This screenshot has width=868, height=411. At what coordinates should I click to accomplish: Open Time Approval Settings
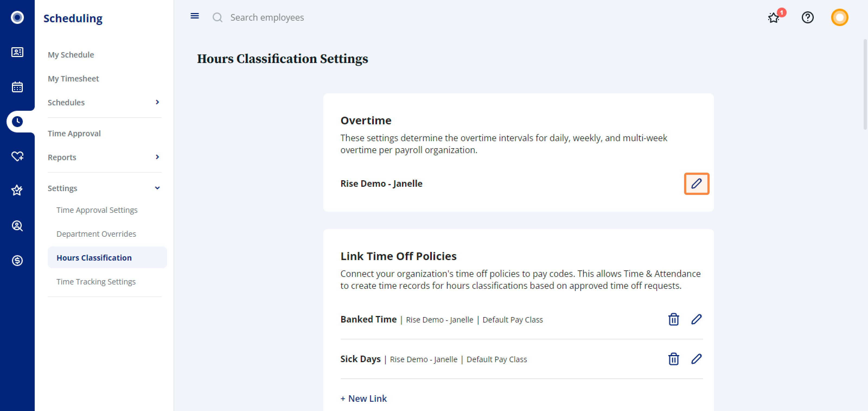(97, 210)
